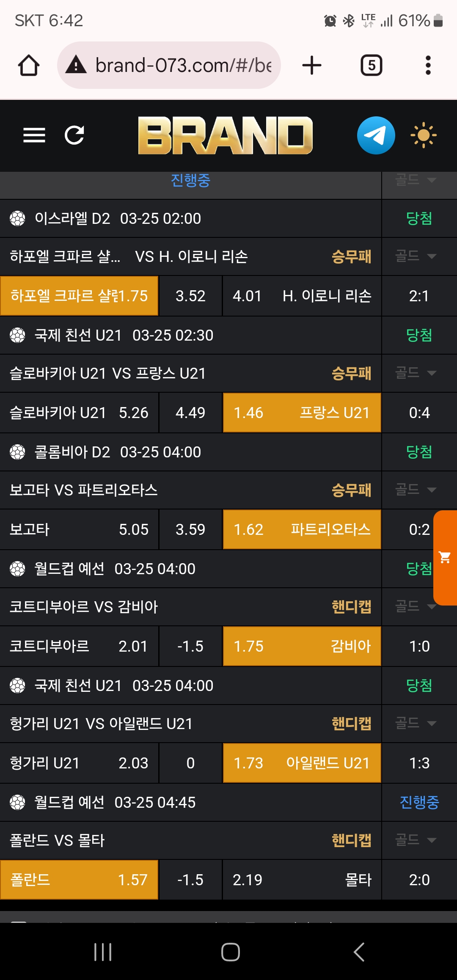Select the 진행중 tab at top

pyautogui.click(x=190, y=180)
